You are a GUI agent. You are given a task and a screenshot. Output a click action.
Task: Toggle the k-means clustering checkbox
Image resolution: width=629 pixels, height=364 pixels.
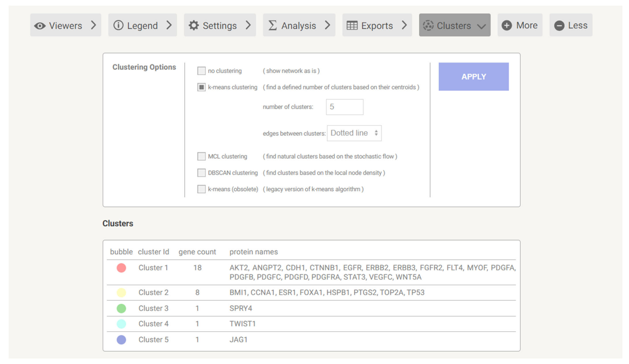click(x=201, y=87)
